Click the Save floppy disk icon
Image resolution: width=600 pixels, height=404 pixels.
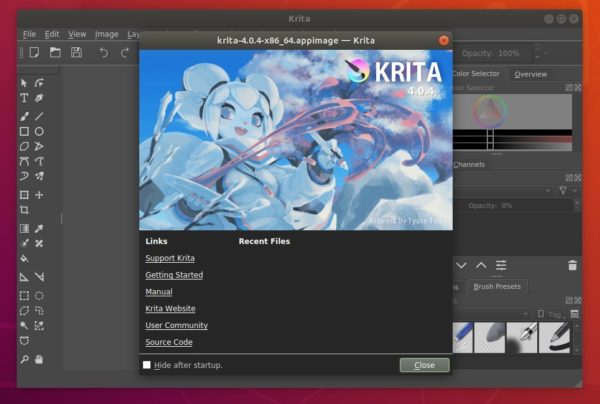click(77, 52)
